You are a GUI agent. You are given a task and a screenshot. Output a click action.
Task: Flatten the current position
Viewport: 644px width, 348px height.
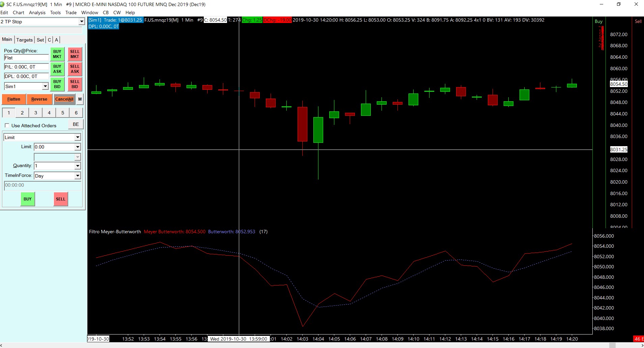(14, 99)
